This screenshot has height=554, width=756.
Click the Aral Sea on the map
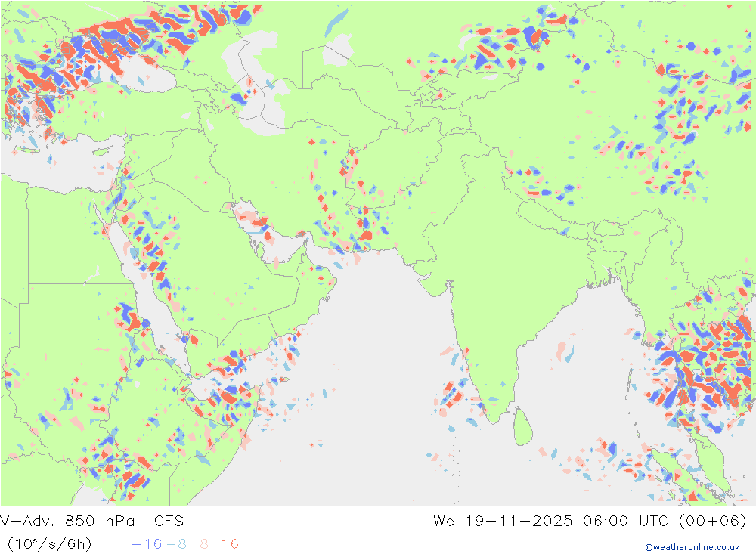[339, 50]
